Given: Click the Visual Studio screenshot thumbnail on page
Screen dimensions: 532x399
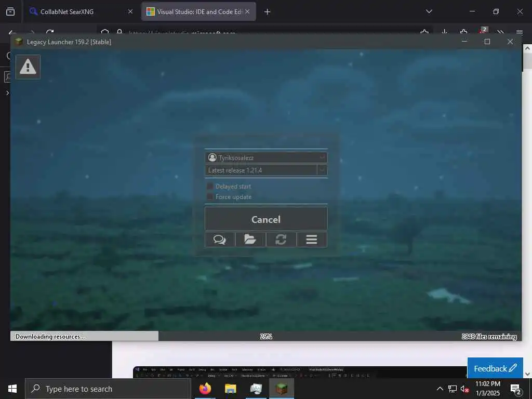Looking at the screenshot, I should point(300,372).
